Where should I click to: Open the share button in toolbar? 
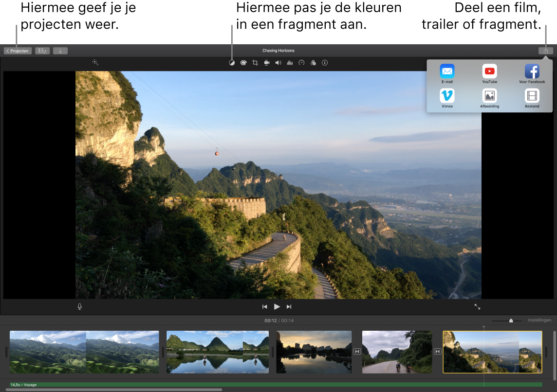pyautogui.click(x=546, y=51)
